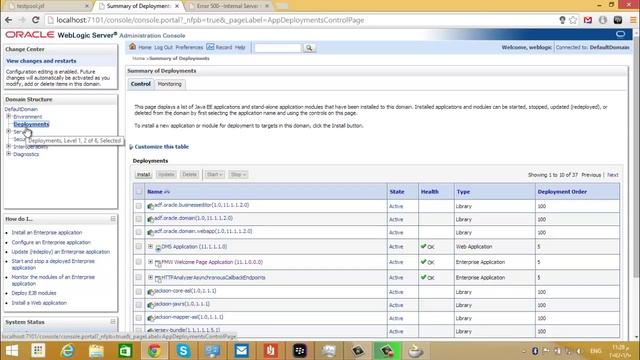Open the Stop dropdown button
This screenshot has width=640, height=360.
(x=238, y=174)
